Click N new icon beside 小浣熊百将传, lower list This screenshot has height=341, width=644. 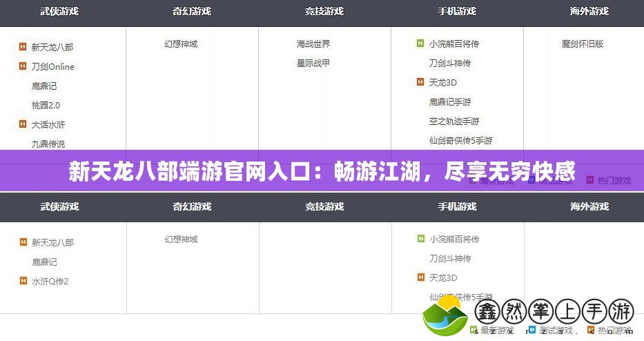[421, 238]
